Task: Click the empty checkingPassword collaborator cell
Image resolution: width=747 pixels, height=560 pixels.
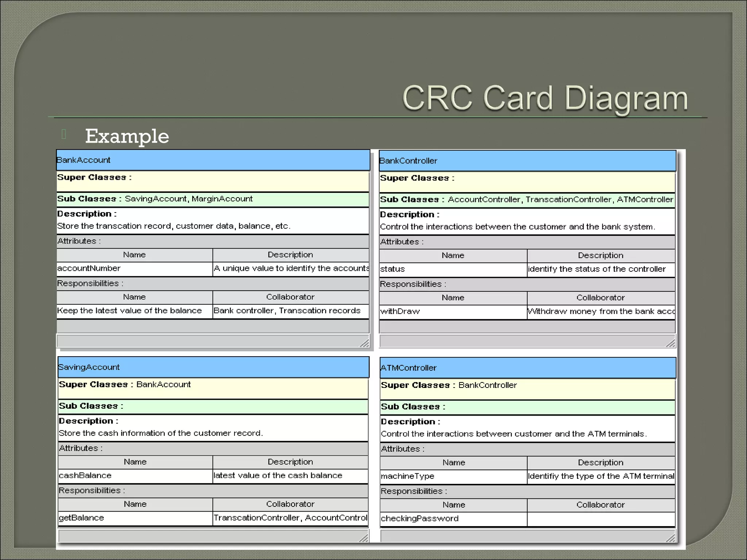Action: click(x=600, y=519)
